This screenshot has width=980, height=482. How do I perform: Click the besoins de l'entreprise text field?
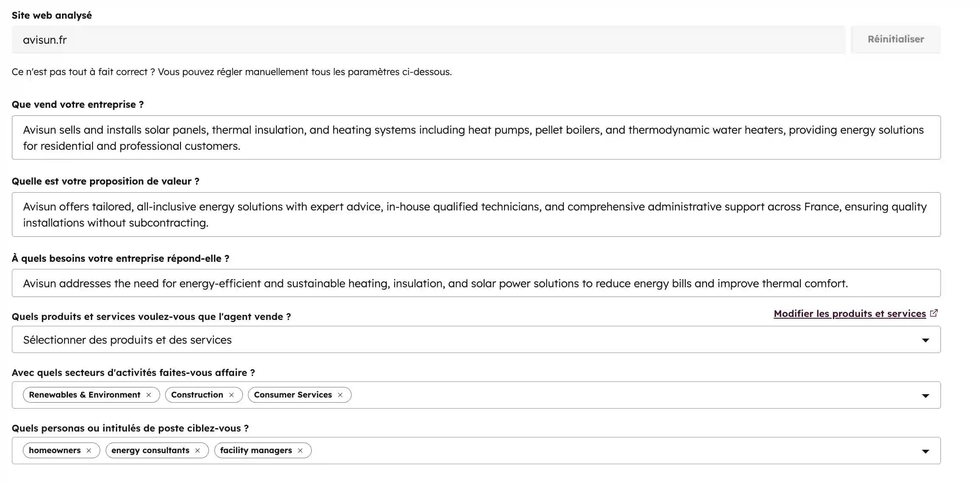476,283
